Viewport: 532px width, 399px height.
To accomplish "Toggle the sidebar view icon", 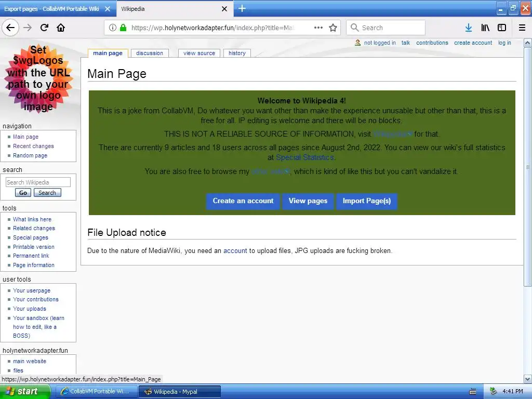I will [502, 28].
